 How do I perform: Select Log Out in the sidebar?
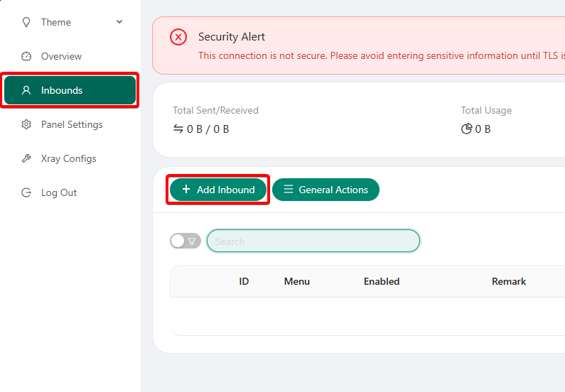coord(58,192)
